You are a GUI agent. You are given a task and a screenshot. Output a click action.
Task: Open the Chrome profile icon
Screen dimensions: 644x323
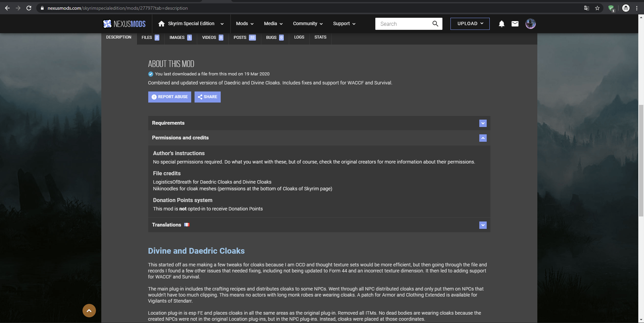coord(626,8)
